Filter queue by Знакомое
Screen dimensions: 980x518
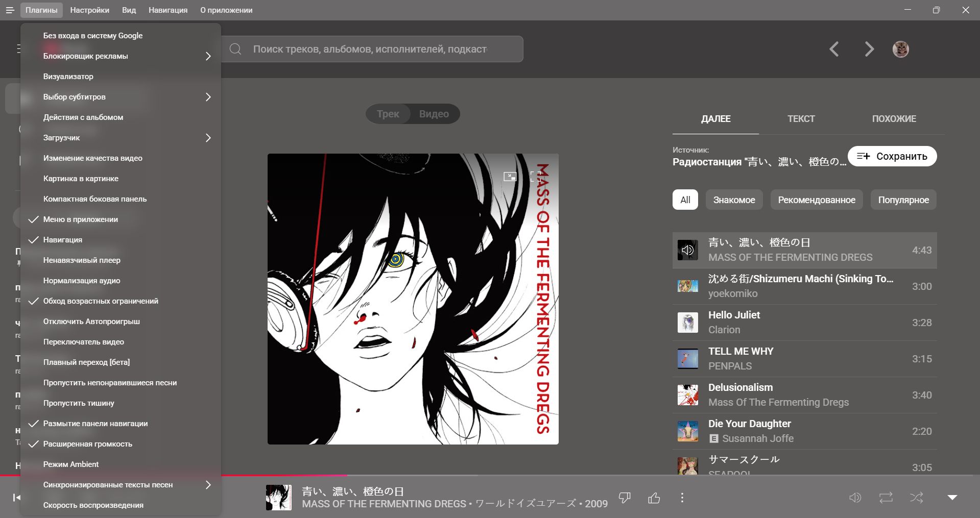point(734,200)
